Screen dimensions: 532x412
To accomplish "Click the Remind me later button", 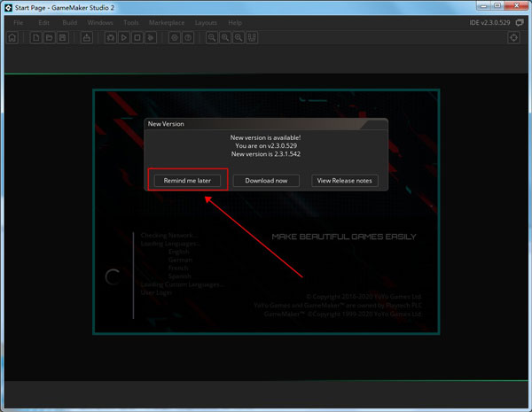I will point(187,181).
